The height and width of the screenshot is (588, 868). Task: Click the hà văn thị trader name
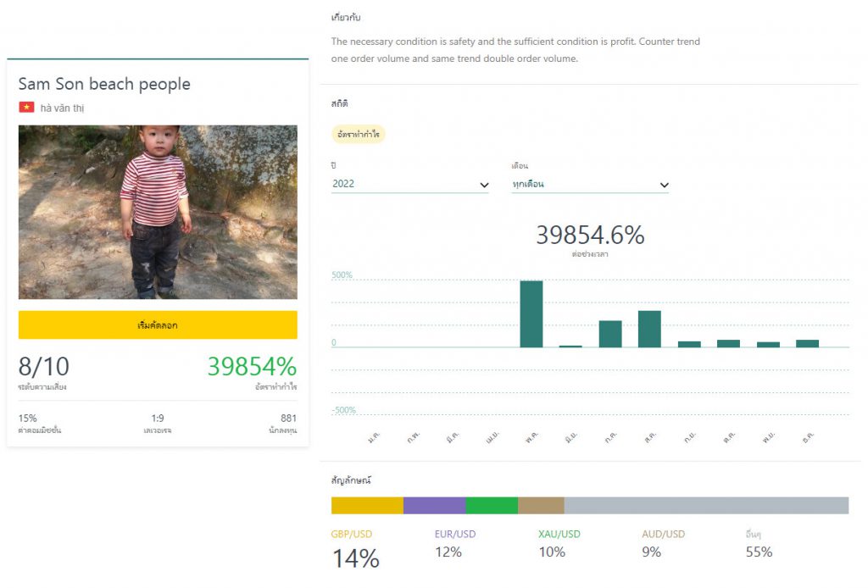click(x=62, y=108)
